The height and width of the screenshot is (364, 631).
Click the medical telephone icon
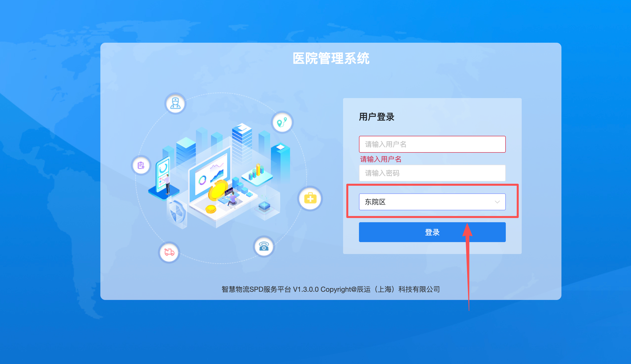point(264,247)
